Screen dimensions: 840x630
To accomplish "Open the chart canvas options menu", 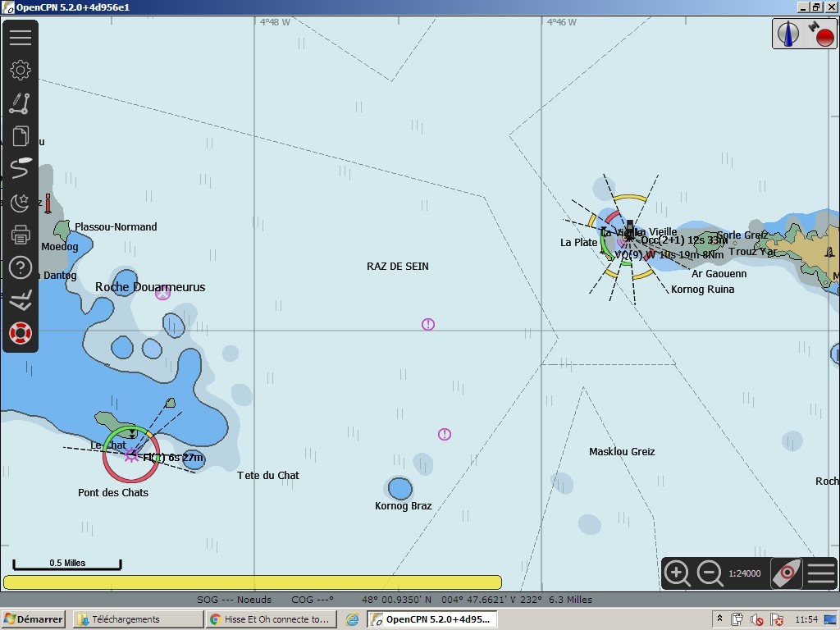I will [x=821, y=573].
